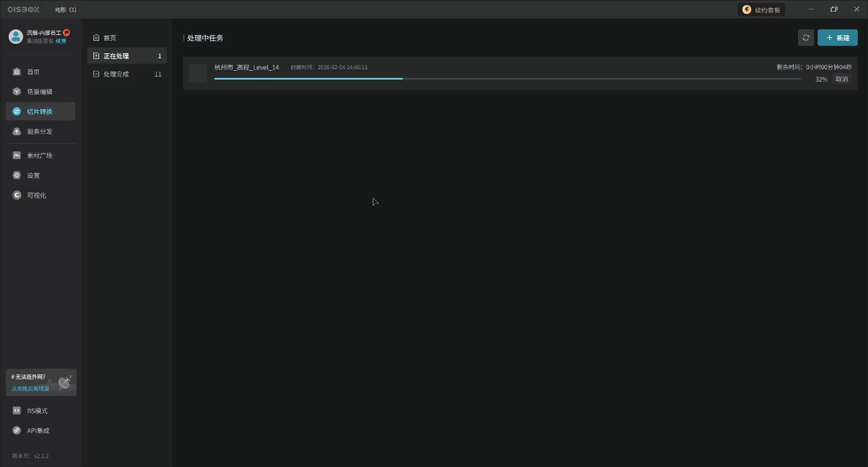This screenshot has height=467, width=868.
Task: Switch to BS模式 code icon
Action: coord(17,411)
